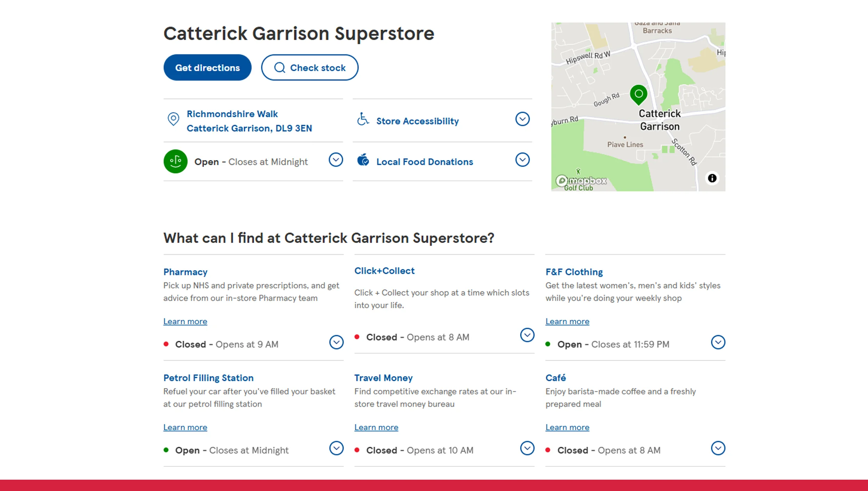Click the info icon on the map
Image resolution: width=868 pixels, height=491 pixels.
pos(712,179)
